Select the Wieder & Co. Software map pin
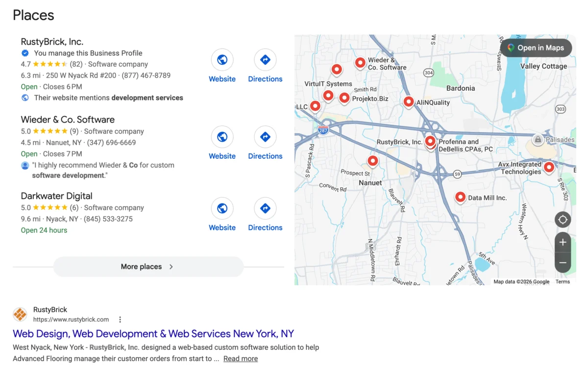 coord(360,63)
